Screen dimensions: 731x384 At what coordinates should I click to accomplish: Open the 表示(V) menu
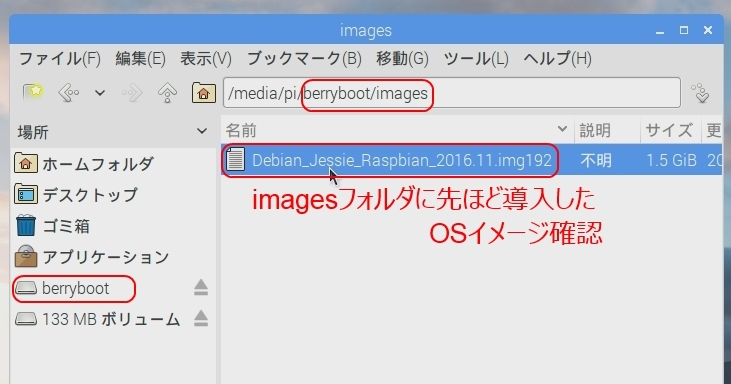tap(206, 59)
